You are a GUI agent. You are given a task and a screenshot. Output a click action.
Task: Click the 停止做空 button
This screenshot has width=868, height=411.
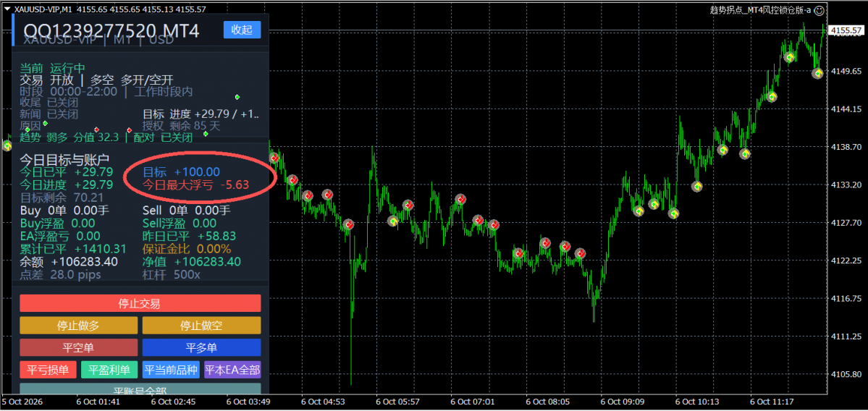point(201,326)
